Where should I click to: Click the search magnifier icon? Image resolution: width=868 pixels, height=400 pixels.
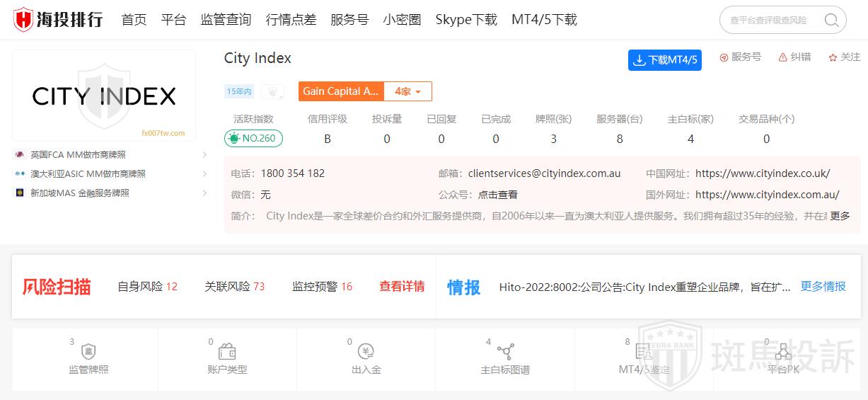[x=831, y=20]
